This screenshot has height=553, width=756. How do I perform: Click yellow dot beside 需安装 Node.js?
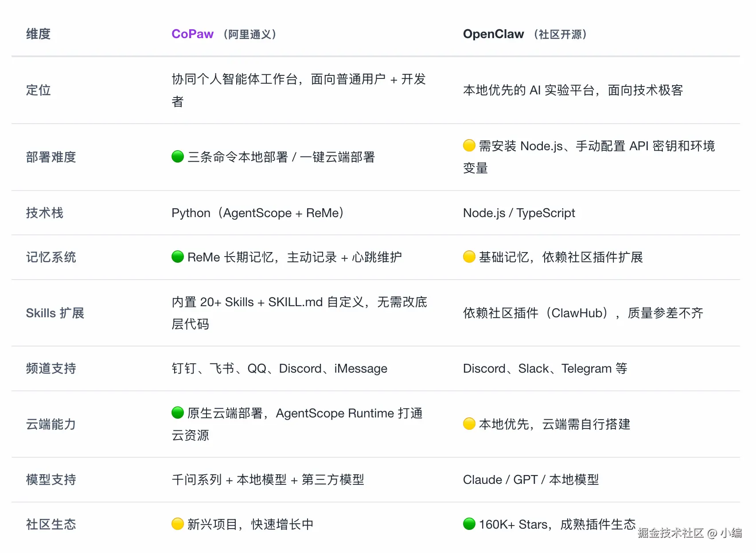(469, 145)
